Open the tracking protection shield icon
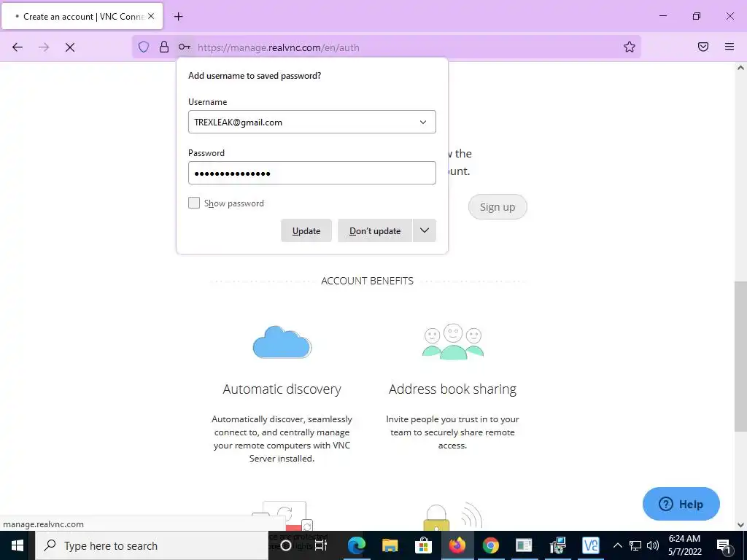Viewport: 747px width, 560px height. (144, 47)
